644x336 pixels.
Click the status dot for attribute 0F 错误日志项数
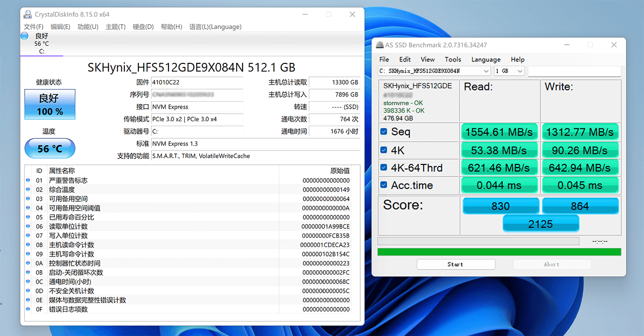[28, 309]
